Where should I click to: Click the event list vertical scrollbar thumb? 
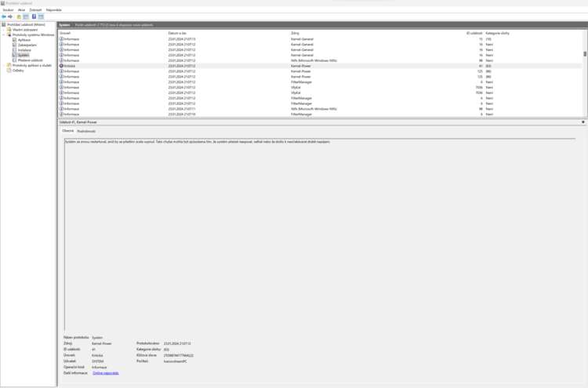coord(585,54)
